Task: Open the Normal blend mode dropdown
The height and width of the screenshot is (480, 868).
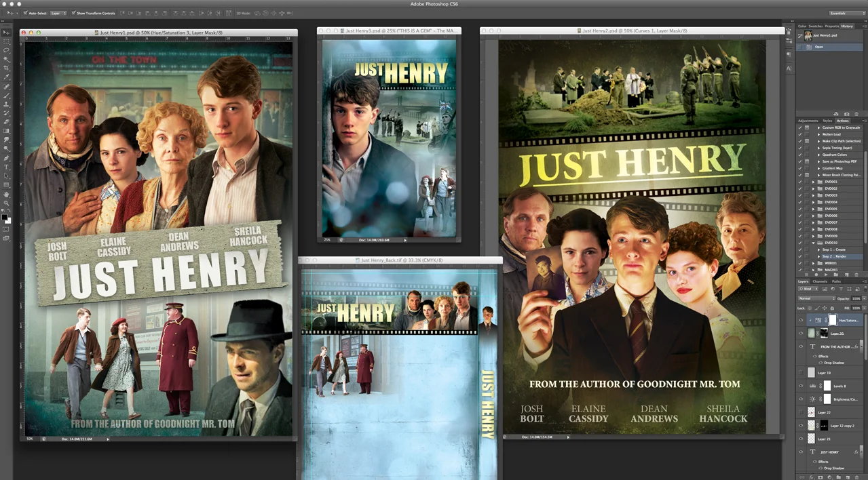Action: point(816,298)
